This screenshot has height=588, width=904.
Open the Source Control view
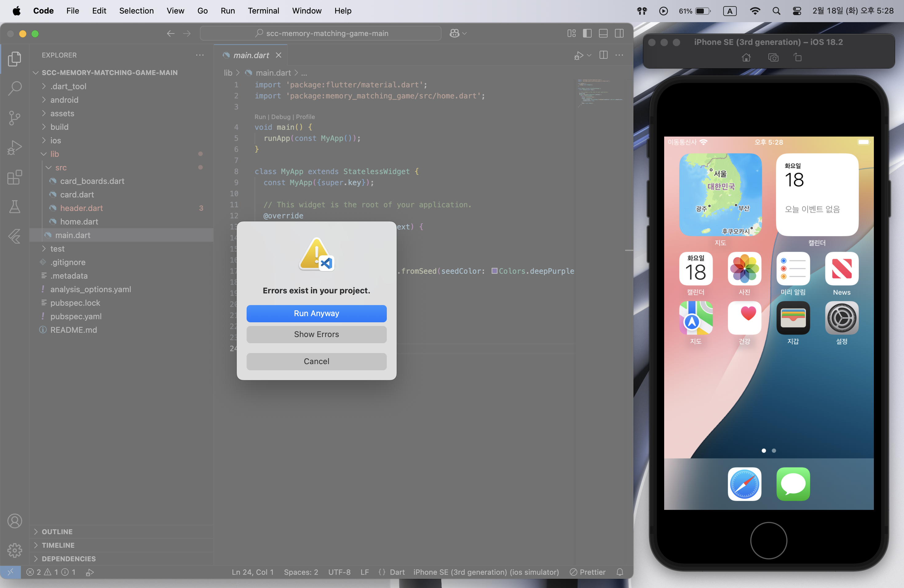[14, 118]
